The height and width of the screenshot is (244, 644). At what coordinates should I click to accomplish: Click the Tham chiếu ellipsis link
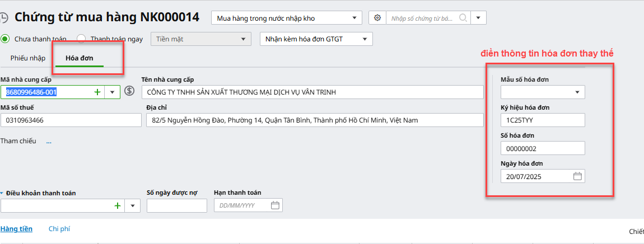(x=49, y=141)
